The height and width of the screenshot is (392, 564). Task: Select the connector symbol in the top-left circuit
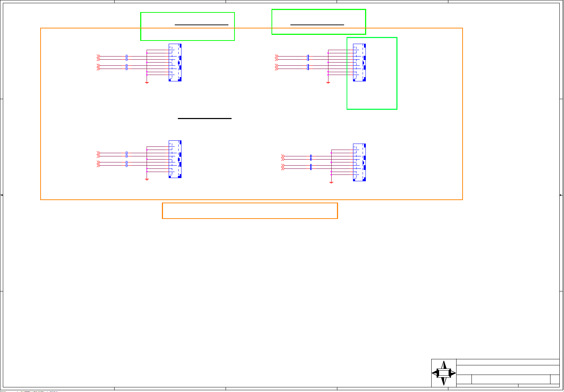pyautogui.click(x=175, y=63)
